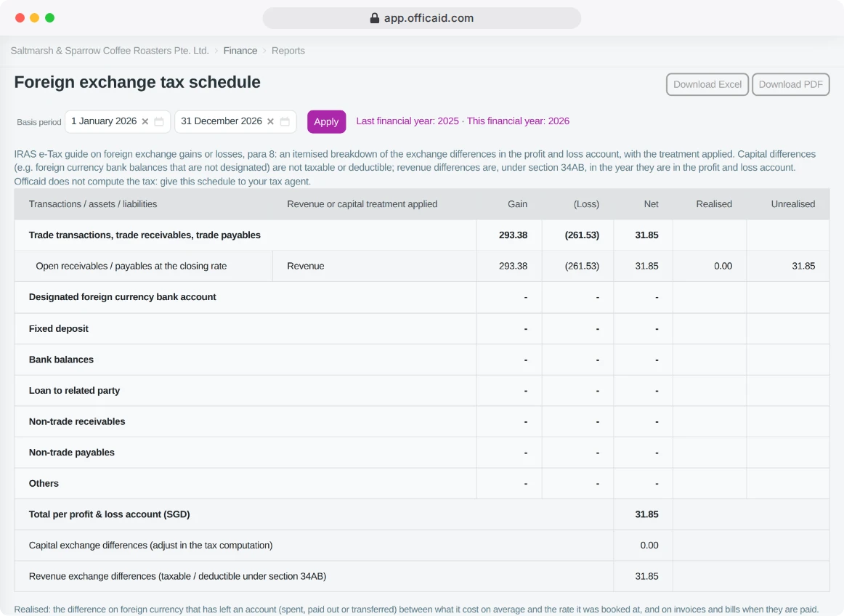Click the red close window button
The height and width of the screenshot is (616, 844).
coord(20,17)
